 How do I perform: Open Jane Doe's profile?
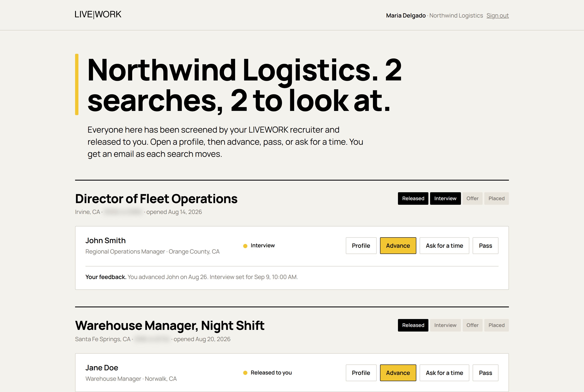point(361,373)
